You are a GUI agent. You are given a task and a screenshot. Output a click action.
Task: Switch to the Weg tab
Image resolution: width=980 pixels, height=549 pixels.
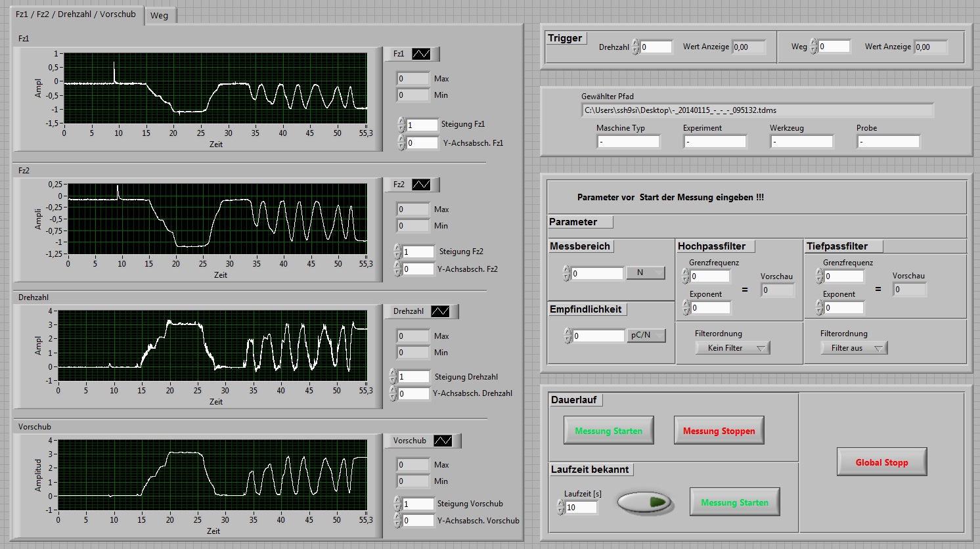tap(159, 15)
